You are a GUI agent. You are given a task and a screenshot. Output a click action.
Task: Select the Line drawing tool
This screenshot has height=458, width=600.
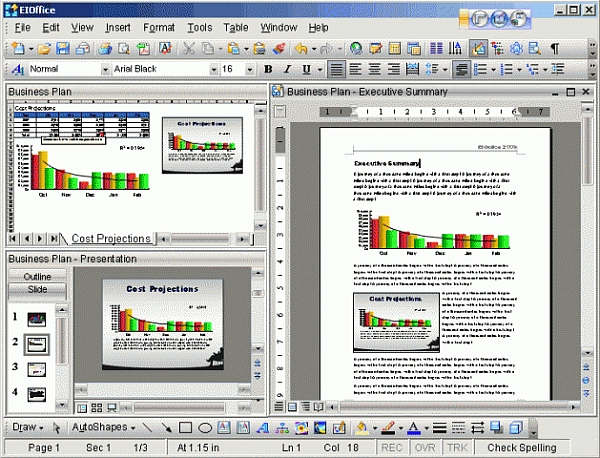147,427
